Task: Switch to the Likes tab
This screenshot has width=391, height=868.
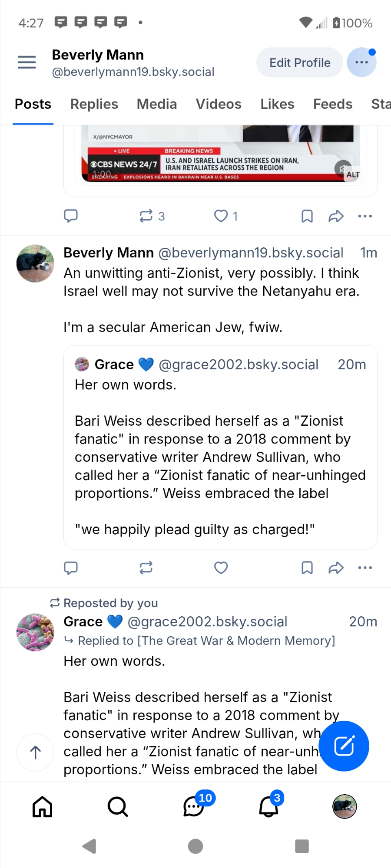Action: 277,104
